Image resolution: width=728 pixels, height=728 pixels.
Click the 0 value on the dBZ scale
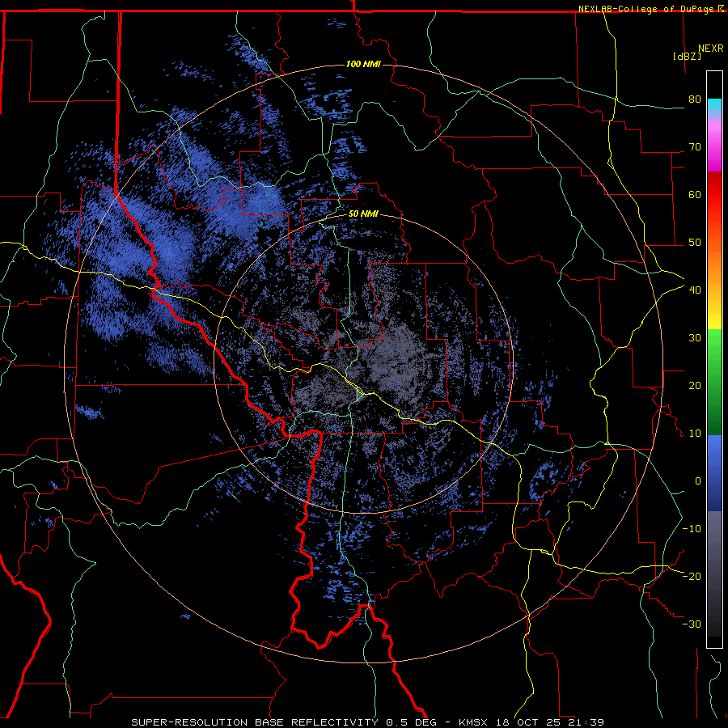click(698, 480)
